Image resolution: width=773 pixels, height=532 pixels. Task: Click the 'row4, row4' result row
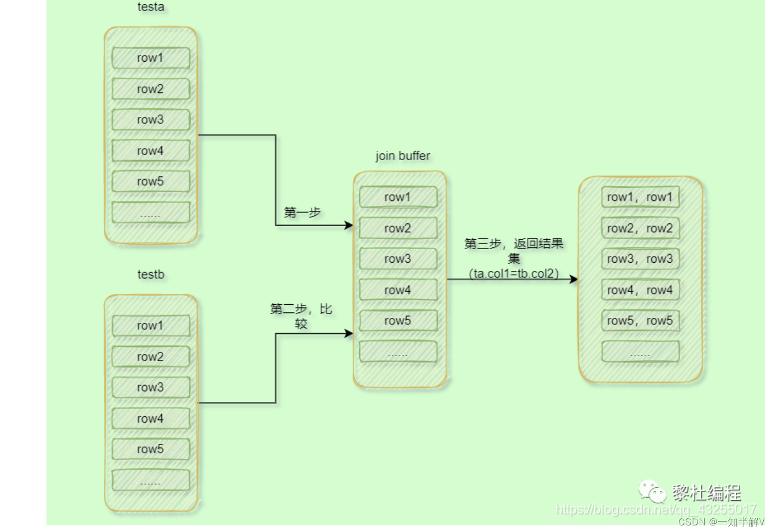point(640,290)
